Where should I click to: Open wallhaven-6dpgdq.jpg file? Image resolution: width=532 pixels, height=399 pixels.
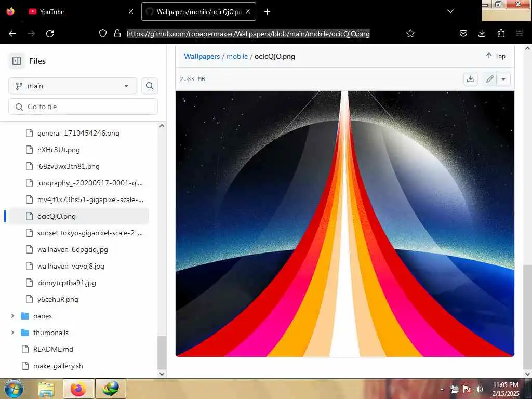click(73, 249)
